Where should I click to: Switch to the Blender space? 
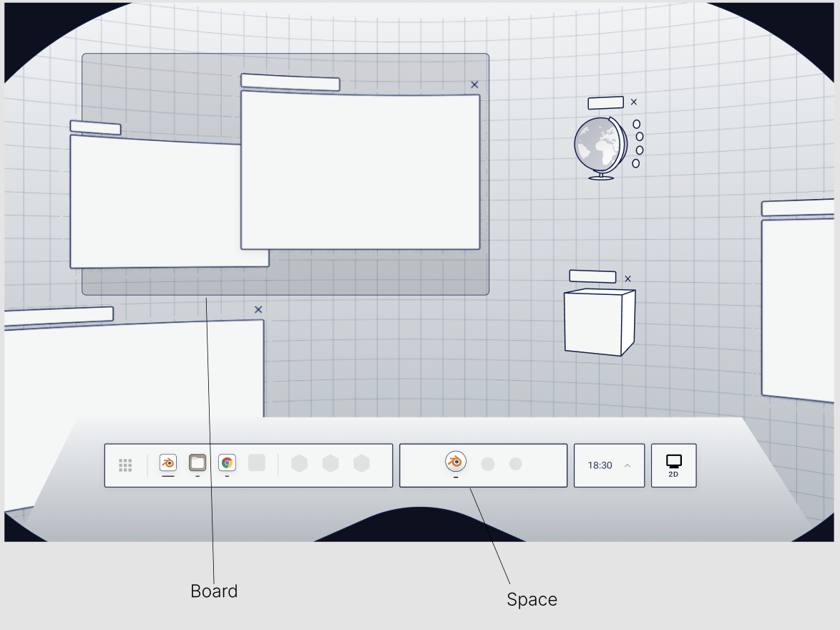455,462
